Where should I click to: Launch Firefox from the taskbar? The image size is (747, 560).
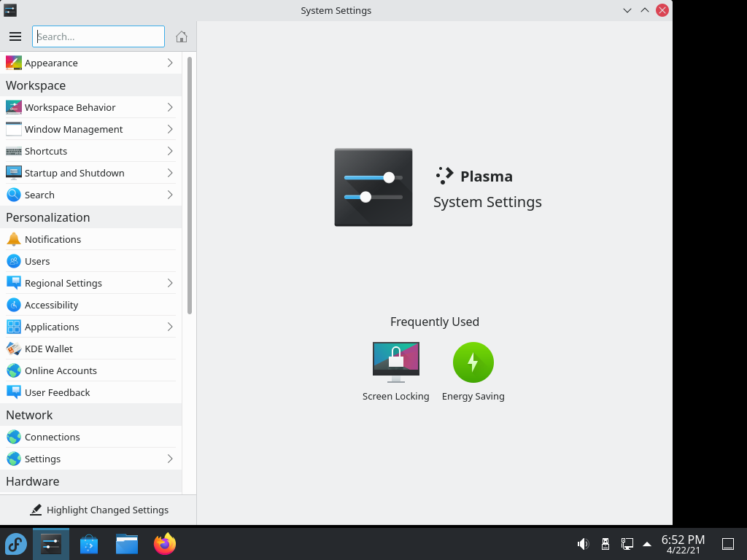pos(165,544)
